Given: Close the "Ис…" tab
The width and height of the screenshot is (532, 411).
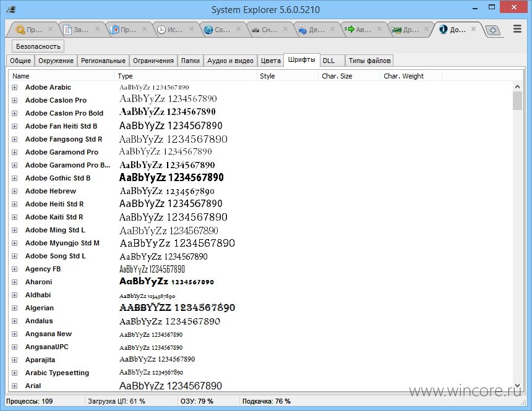Looking at the screenshot, I should (192, 29).
